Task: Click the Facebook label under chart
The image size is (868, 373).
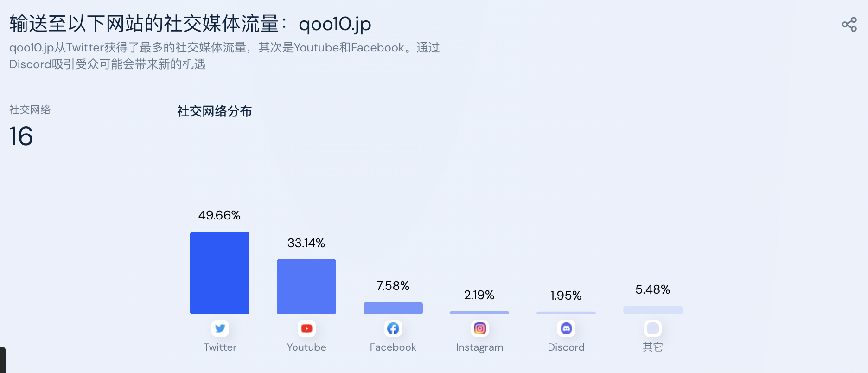Action: (x=393, y=347)
